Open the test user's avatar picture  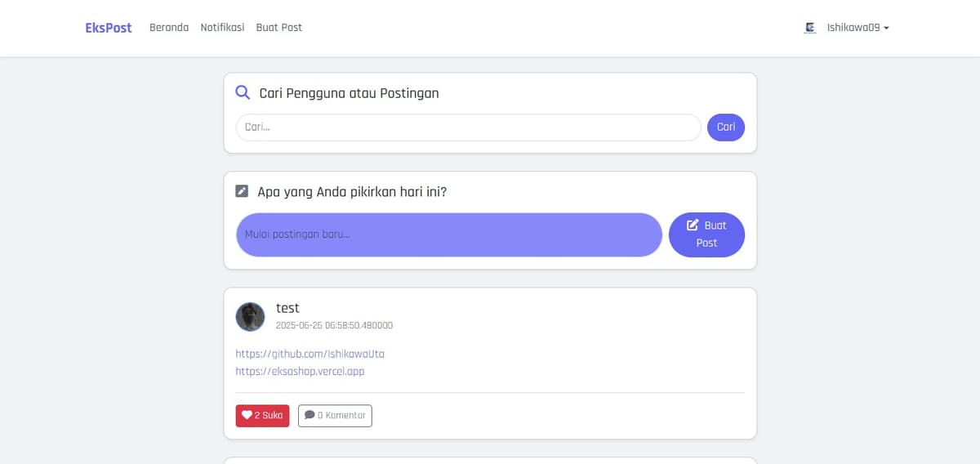pyautogui.click(x=250, y=316)
